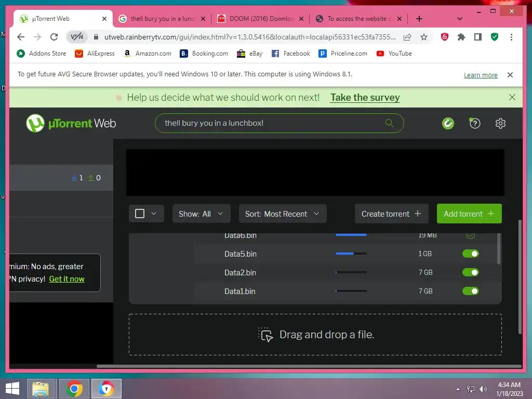Open the eBay bookmark
Viewport: 532px width, 399px height.
click(250, 54)
